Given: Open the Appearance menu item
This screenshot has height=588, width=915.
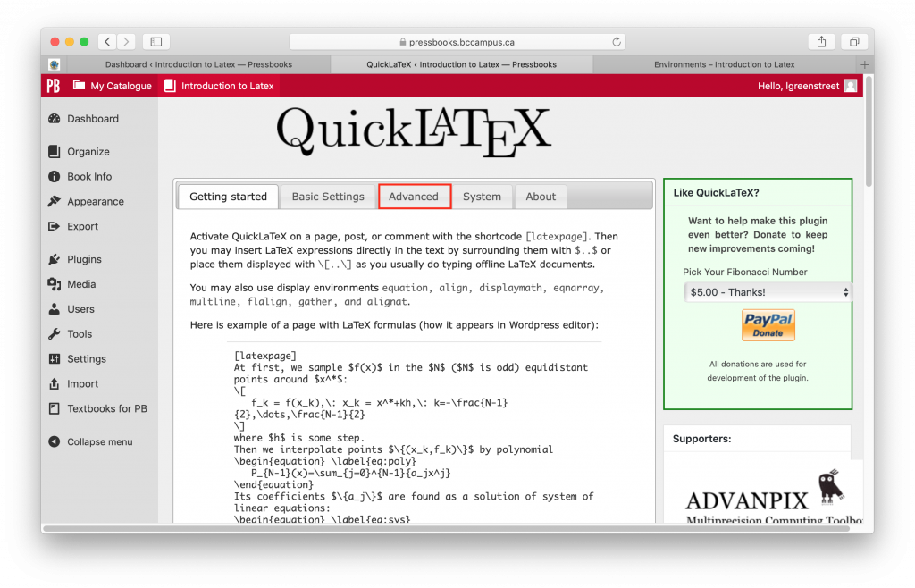Looking at the screenshot, I should coord(96,201).
